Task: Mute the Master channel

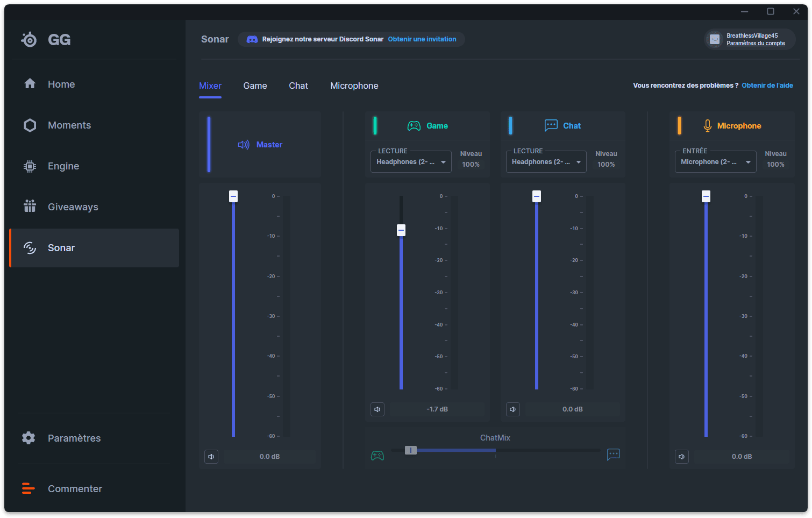Action: pyautogui.click(x=211, y=457)
